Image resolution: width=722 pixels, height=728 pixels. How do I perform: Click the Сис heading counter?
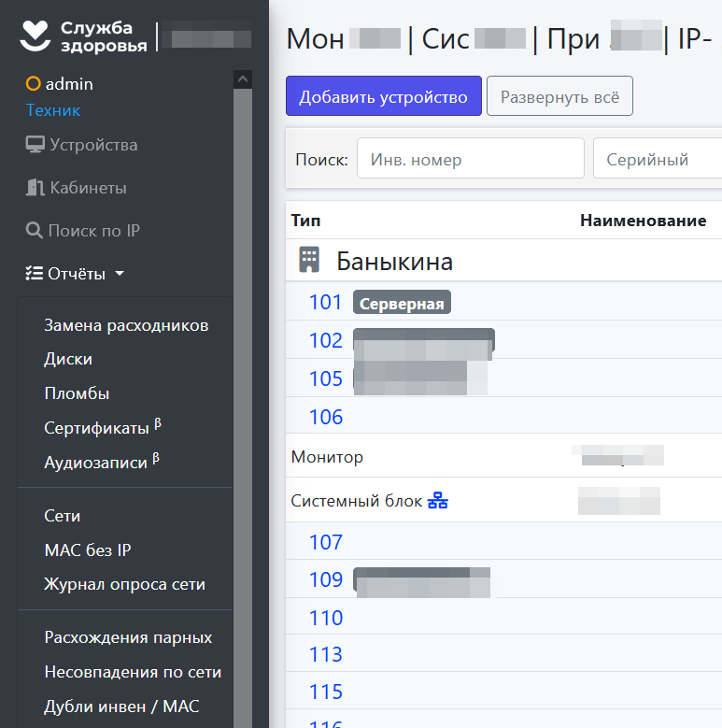[474, 38]
